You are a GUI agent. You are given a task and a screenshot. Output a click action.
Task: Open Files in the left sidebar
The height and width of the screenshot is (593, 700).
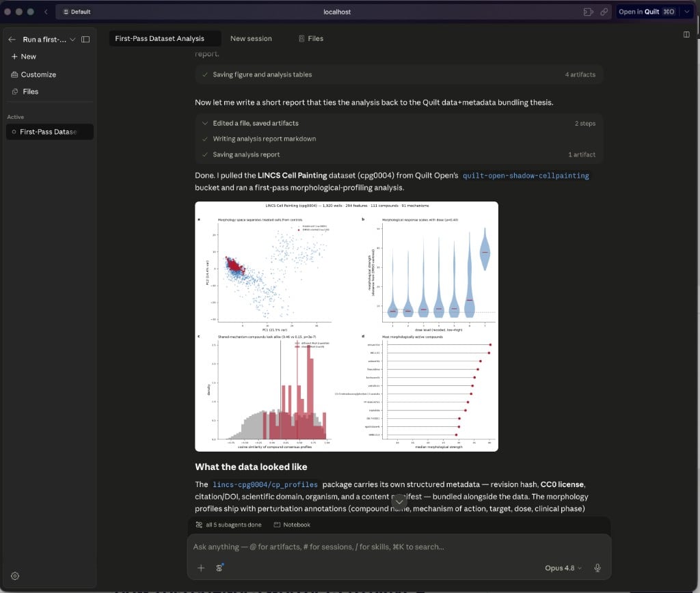tap(25, 92)
